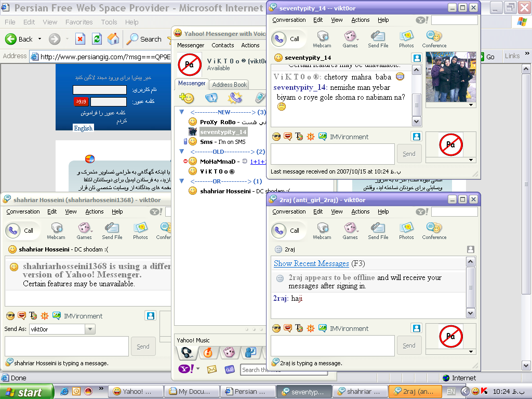Click the Buzz icon in the 2raj window
The height and width of the screenshot is (399, 532).
pos(311,328)
